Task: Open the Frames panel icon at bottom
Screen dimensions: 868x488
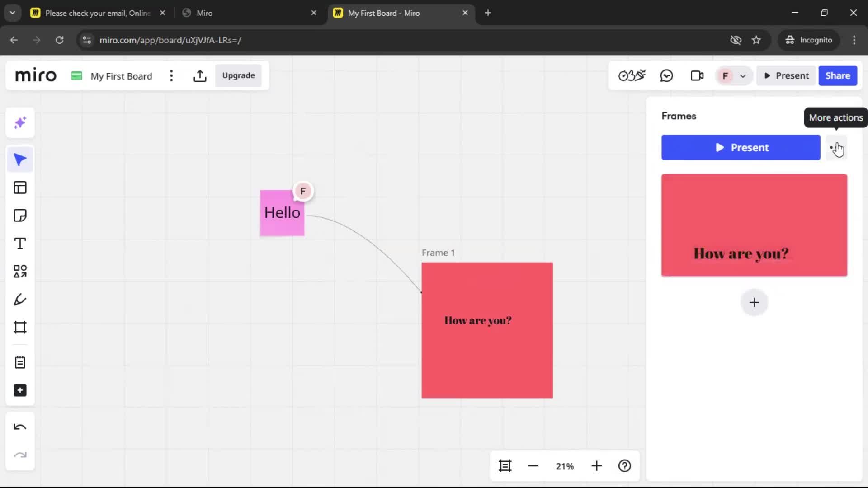Action: point(505,466)
